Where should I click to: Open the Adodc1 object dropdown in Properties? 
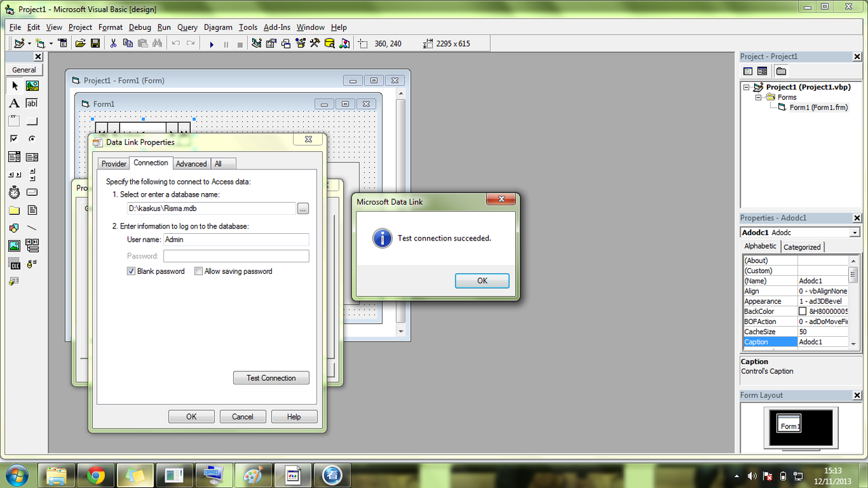click(x=855, y=232)
